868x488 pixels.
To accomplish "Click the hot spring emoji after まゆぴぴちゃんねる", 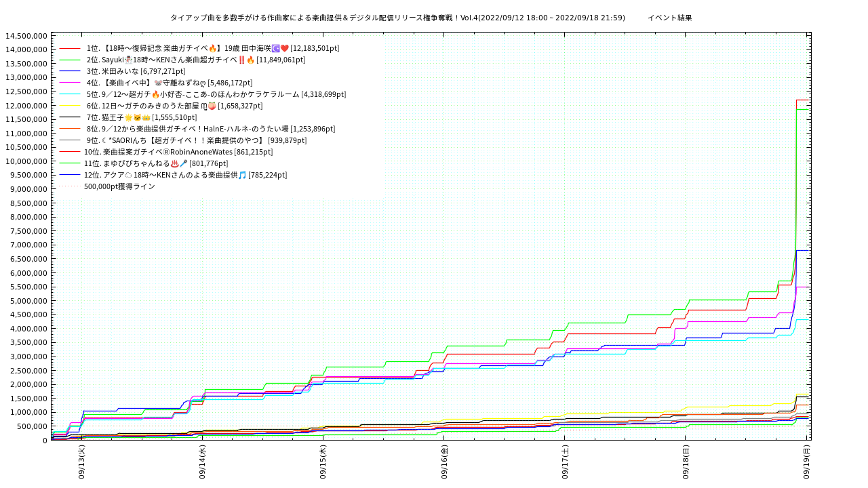I will [x=174, y=163].
